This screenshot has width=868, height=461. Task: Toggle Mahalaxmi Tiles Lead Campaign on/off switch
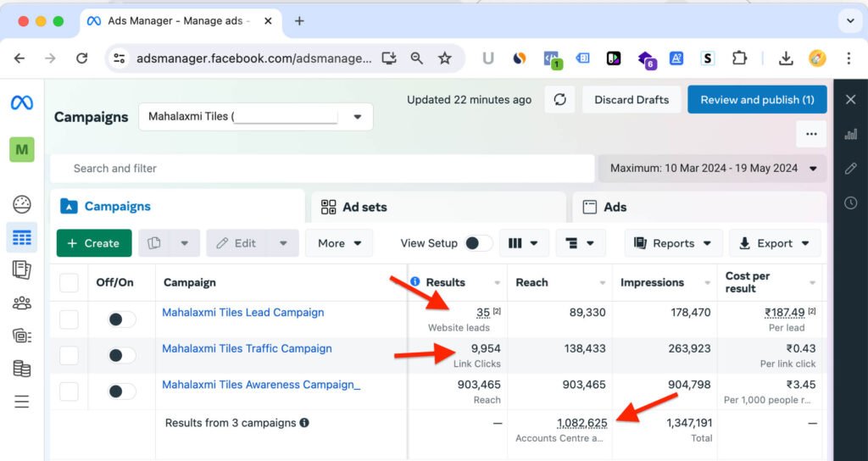click(x=121, y=319)
